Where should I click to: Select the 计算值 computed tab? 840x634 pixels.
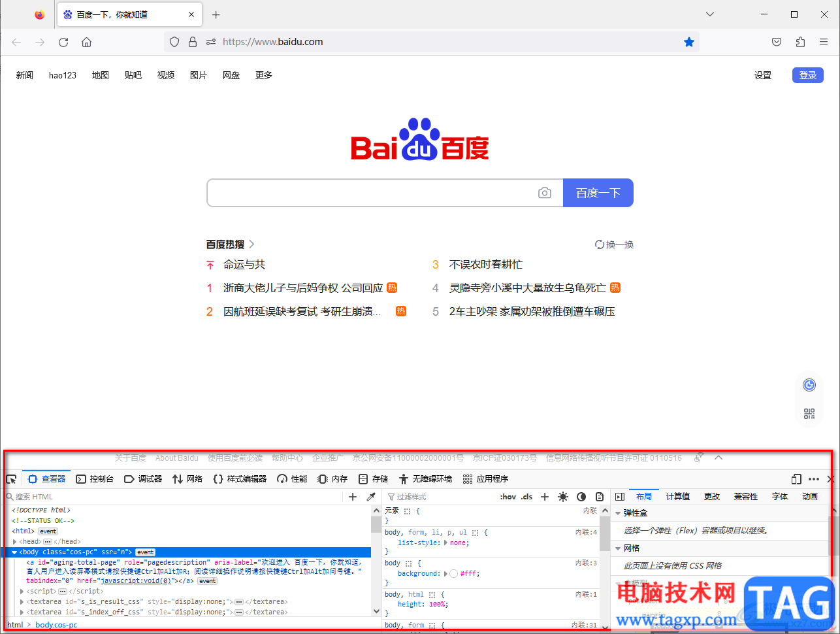[678, 497]
